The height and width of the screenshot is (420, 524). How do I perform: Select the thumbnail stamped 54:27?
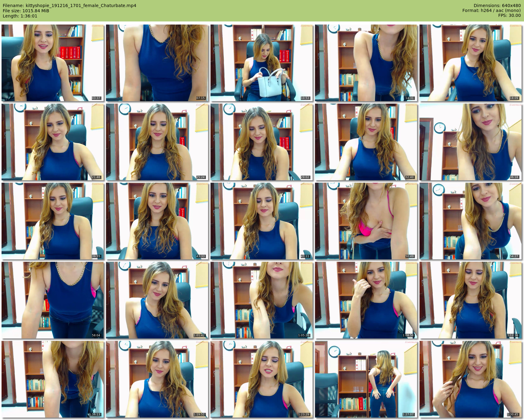(x=470, y=221)
